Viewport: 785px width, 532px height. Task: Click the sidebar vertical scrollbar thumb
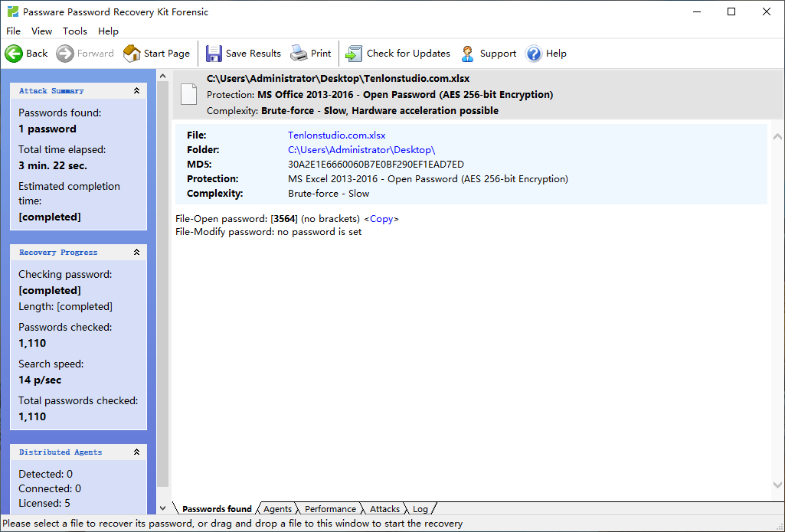coord(162,284)
